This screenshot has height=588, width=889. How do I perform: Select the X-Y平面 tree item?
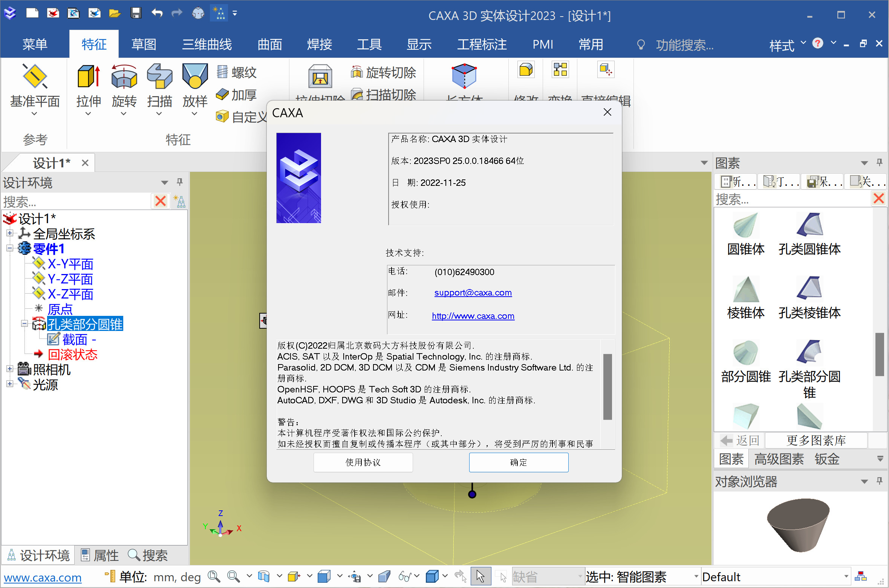click(x=70, y=263)
